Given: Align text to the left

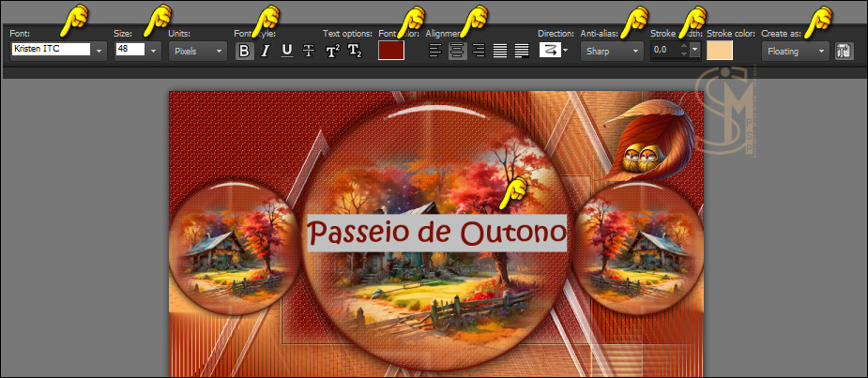Looking at the screenshot, I should pos(436,51).
